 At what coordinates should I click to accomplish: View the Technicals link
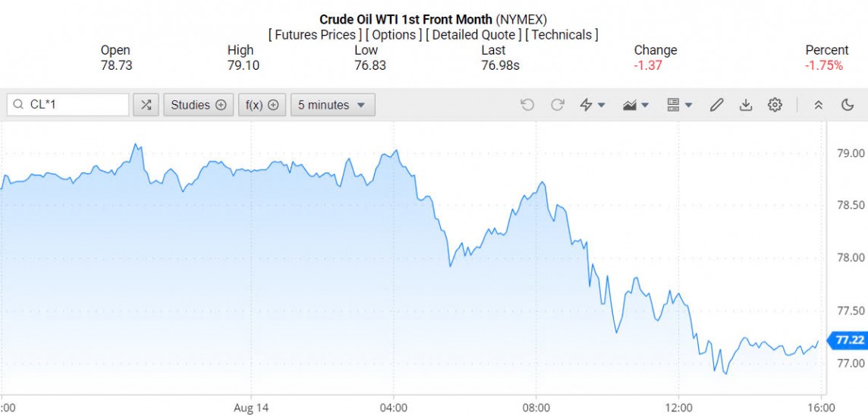(561, 35)
